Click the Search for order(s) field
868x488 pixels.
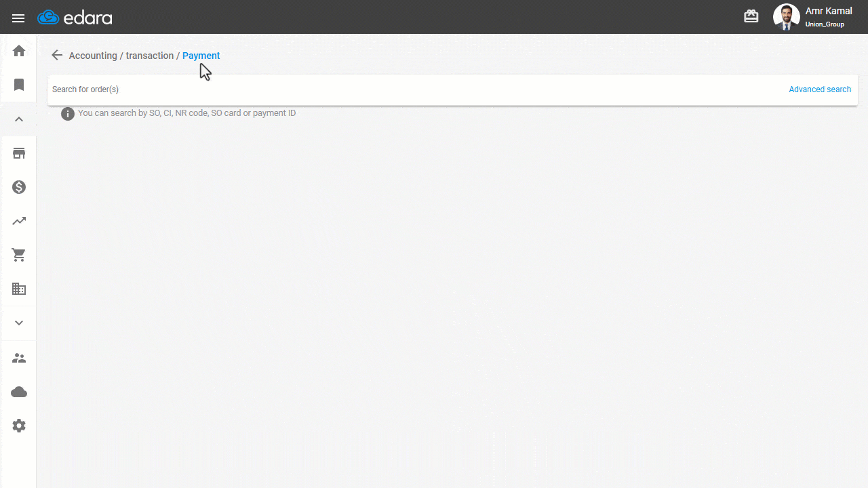click(x=407, y=89)
